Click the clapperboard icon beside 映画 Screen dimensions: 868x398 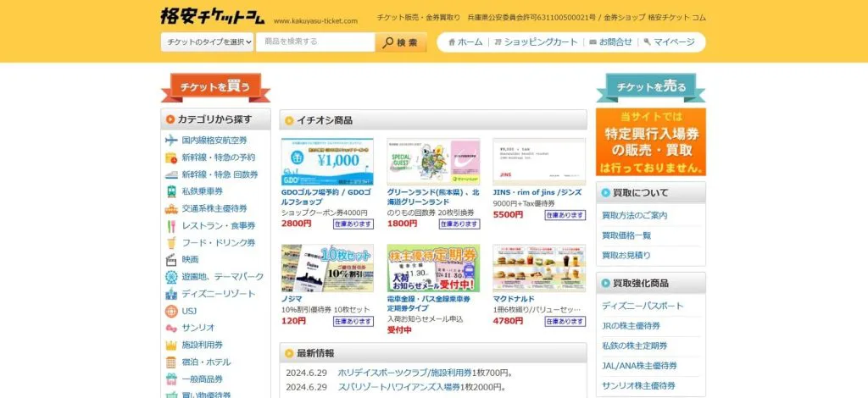tap(171, 259)
